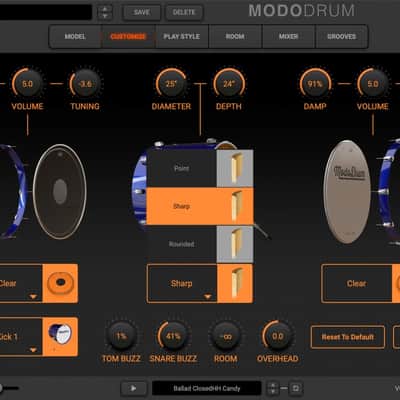Select the highlighted Sharp edge list option
400x400 pixels.
click(200, 206)
